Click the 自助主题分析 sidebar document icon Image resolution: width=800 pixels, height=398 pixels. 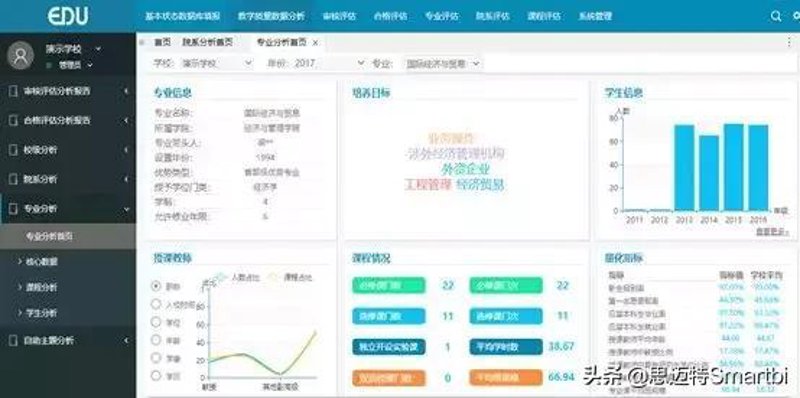click(13, 340)
